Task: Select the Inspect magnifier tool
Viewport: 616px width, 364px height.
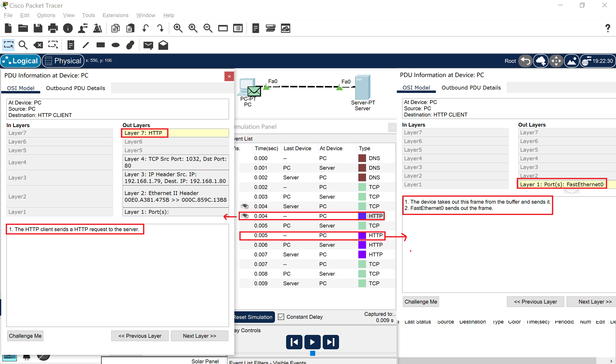Action: tap(23, 45)
